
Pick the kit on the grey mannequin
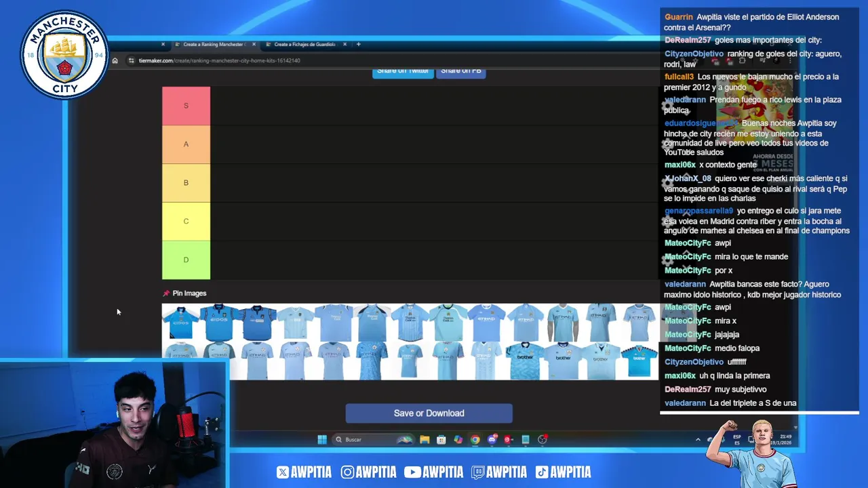(563, 323)
